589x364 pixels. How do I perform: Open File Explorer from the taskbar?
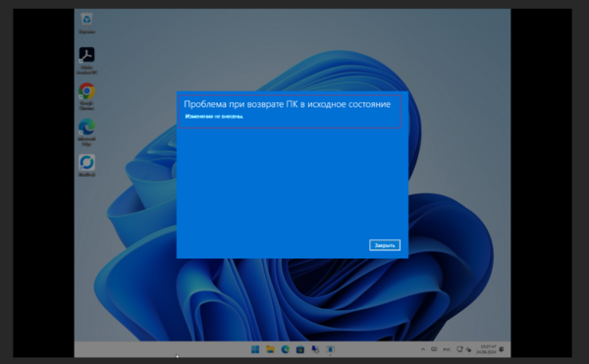click(x=270, y=349)
